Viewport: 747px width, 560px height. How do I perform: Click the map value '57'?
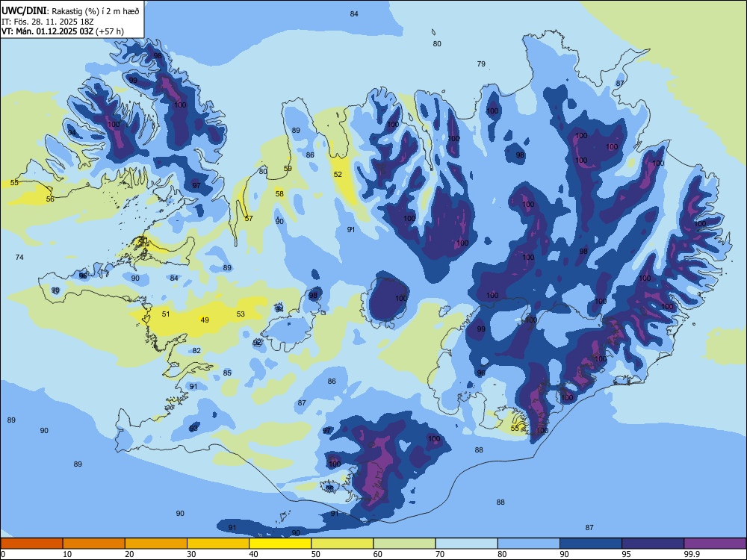pyautogui.click(x=249, y=219)
